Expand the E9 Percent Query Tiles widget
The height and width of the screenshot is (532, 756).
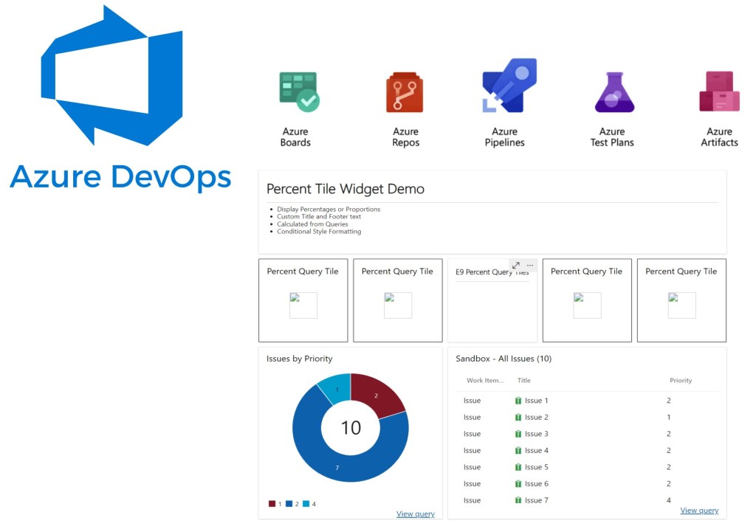pos(516,265)
